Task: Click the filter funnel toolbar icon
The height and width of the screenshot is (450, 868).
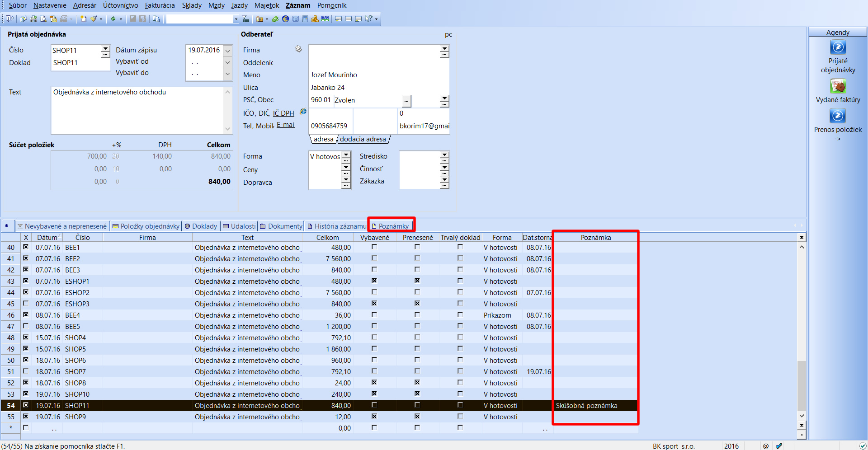Action: pyautogui.click(x=245, y=19)
